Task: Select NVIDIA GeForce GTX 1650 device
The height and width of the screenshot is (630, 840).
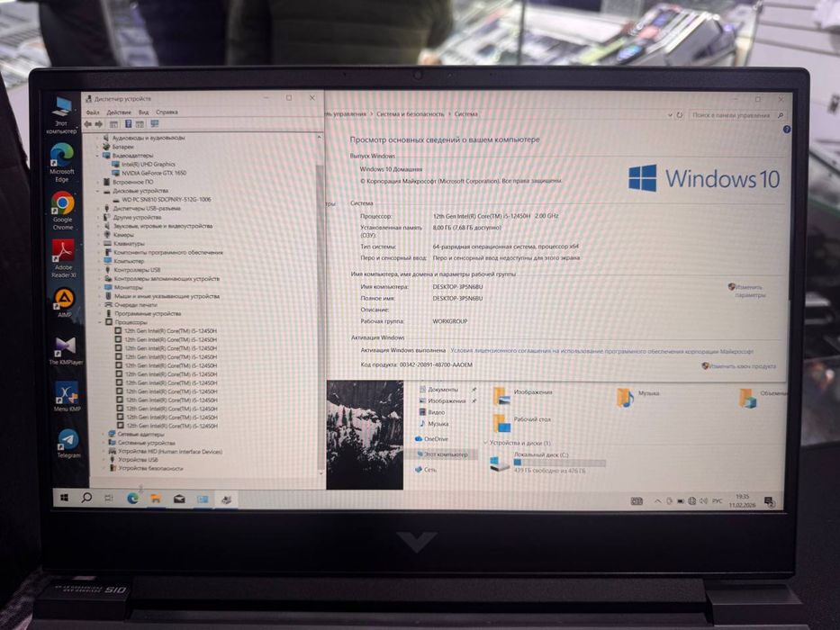Action: (x=149, y=173)
